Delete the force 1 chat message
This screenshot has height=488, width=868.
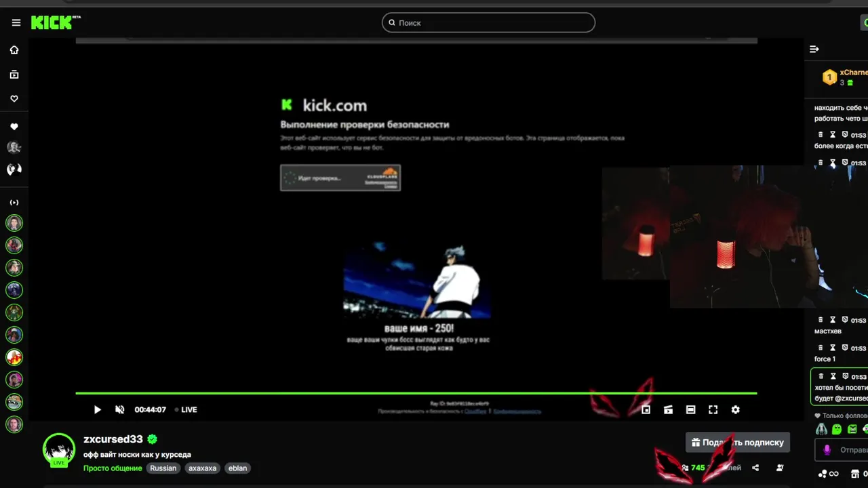pos(821,348)
